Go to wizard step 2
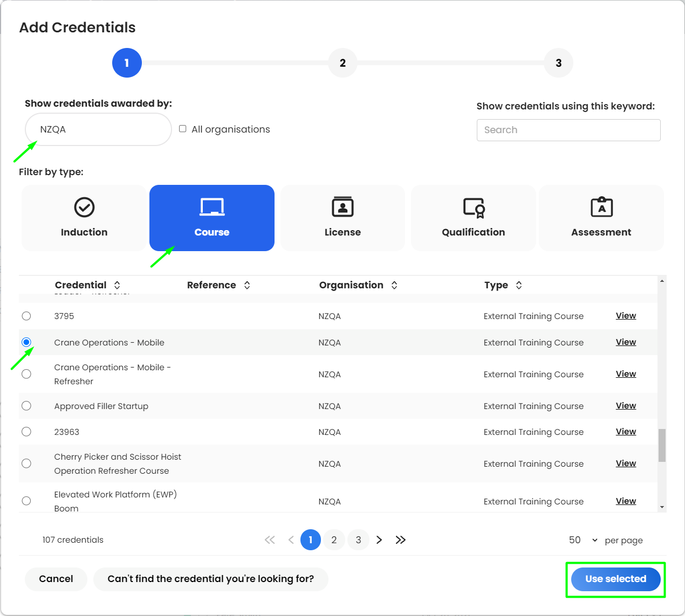Viewport: 685px width, 616px height. point(342,63)
